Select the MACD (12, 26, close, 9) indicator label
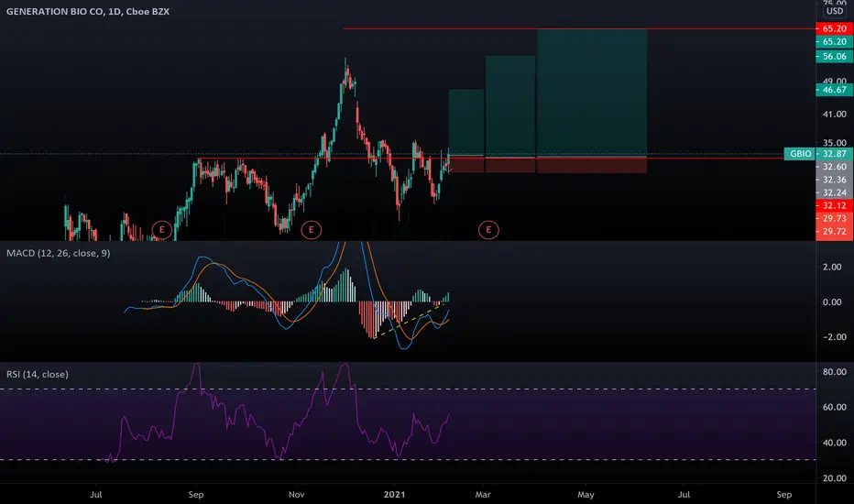 point(59,253)
